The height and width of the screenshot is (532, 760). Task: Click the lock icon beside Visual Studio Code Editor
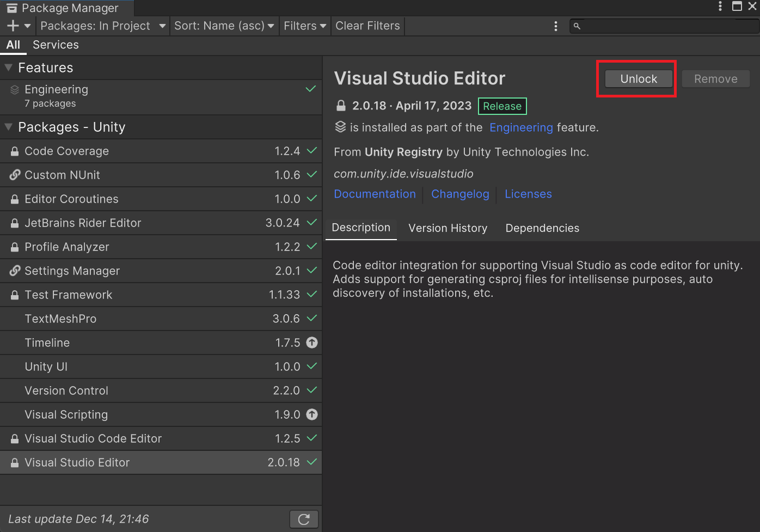[x=15, y=439]
